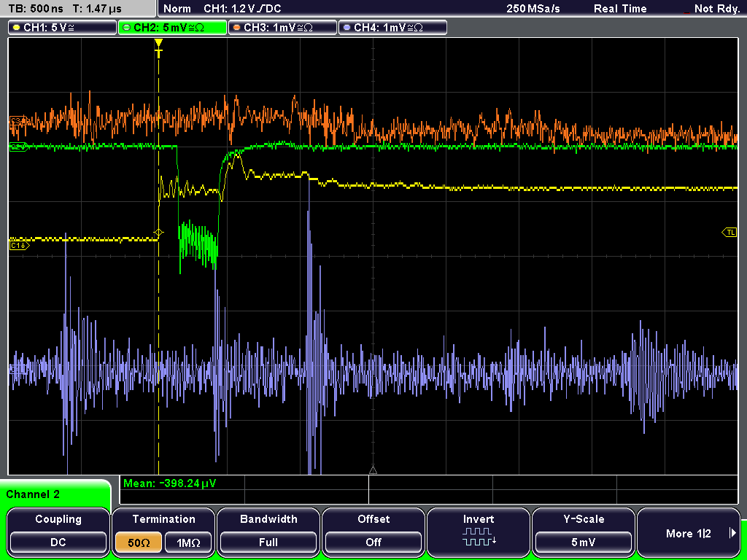Click the More page arrow icon
The image size is (747, 560).
pos(732,533)
